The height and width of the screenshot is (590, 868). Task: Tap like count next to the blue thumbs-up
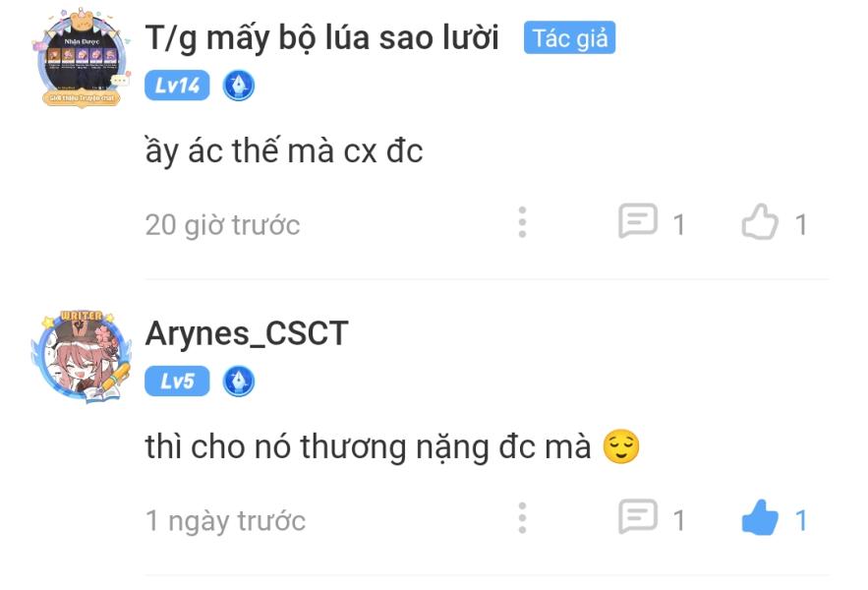point(800,520)
